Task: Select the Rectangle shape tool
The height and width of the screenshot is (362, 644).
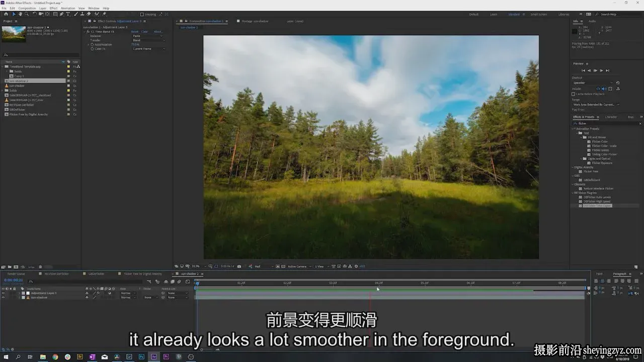Action: click(x=55, y=14)
